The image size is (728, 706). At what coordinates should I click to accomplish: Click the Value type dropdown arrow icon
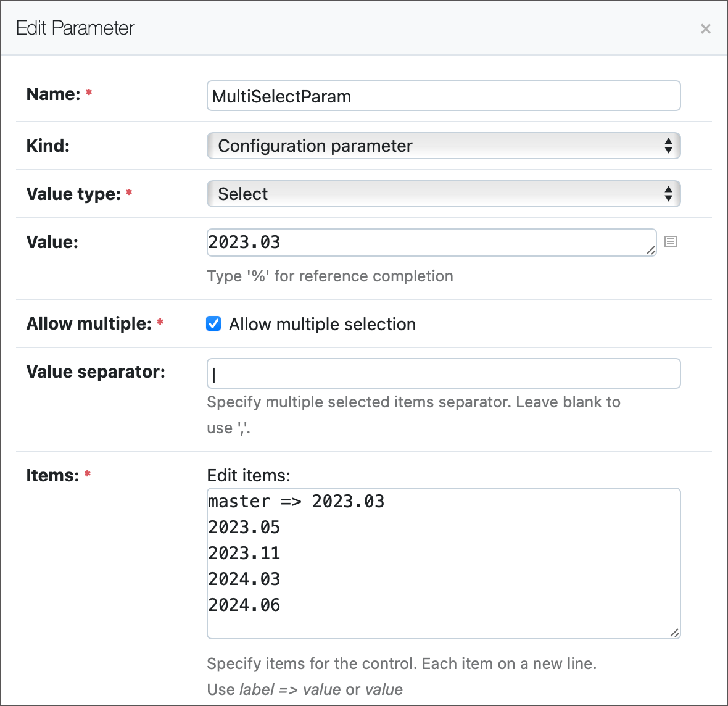pyautogui.click(x=668, y=194)
